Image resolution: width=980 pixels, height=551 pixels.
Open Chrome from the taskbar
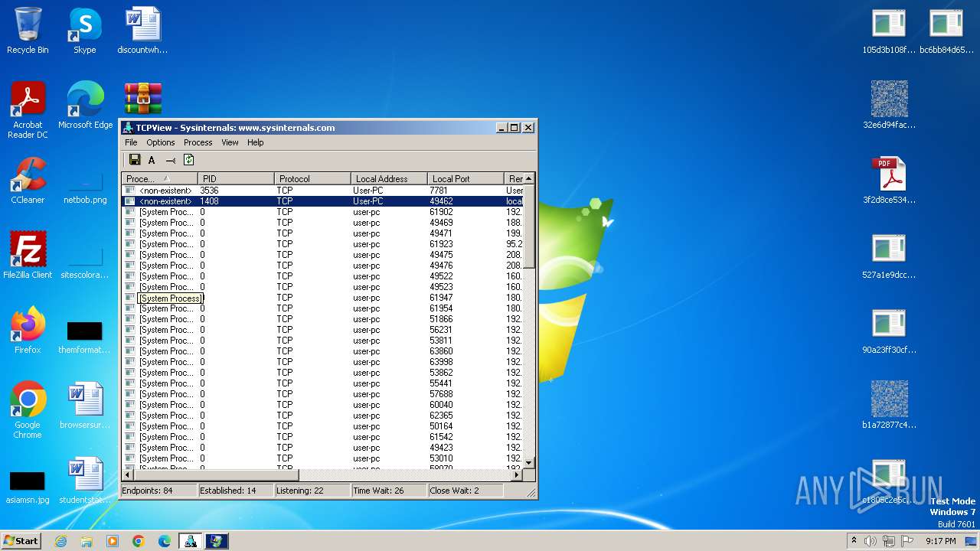pyautogui.click(x=139, y=541)
